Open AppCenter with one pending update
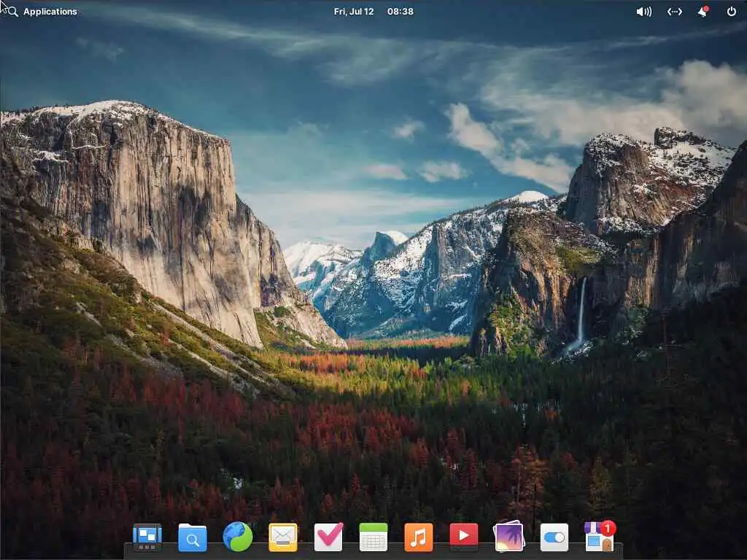This screenshot has width=747, height=560. (x=600, y=536)
